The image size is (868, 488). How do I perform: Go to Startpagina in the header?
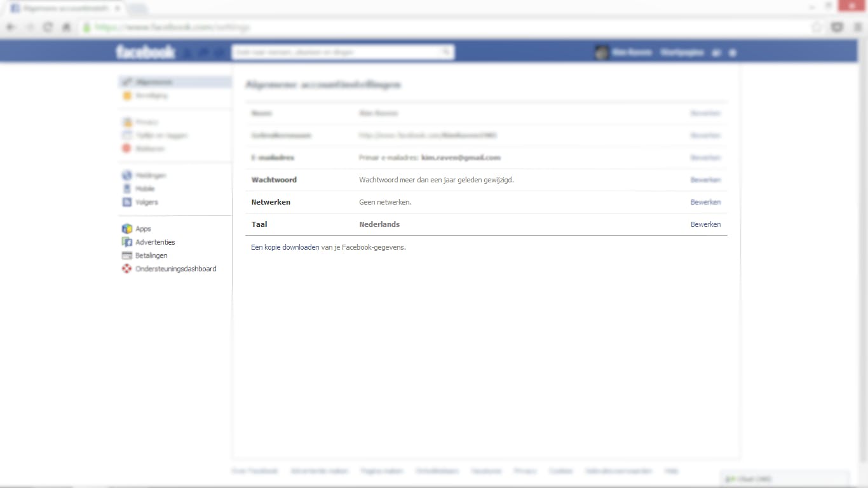coord(682,53)
